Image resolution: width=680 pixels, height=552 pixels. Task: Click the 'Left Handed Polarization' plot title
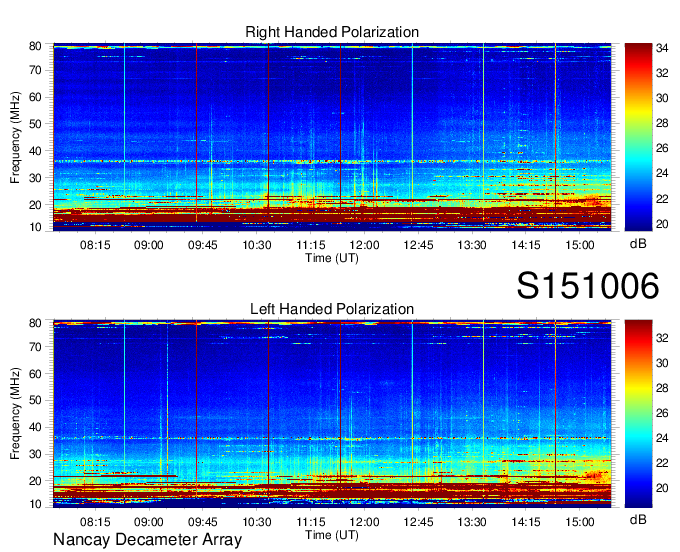332,309
